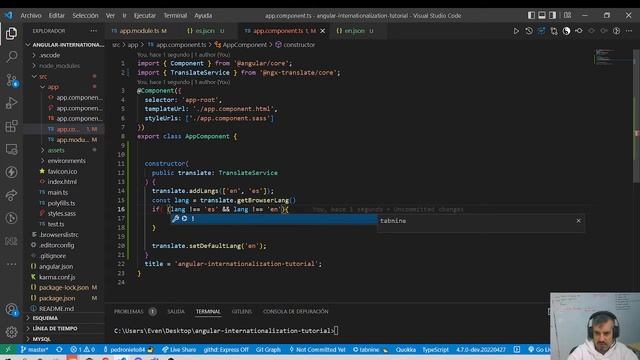
Task: Open the PROBLEMAS panel tab
Action: pyautogui.click(x=129, y=311)
